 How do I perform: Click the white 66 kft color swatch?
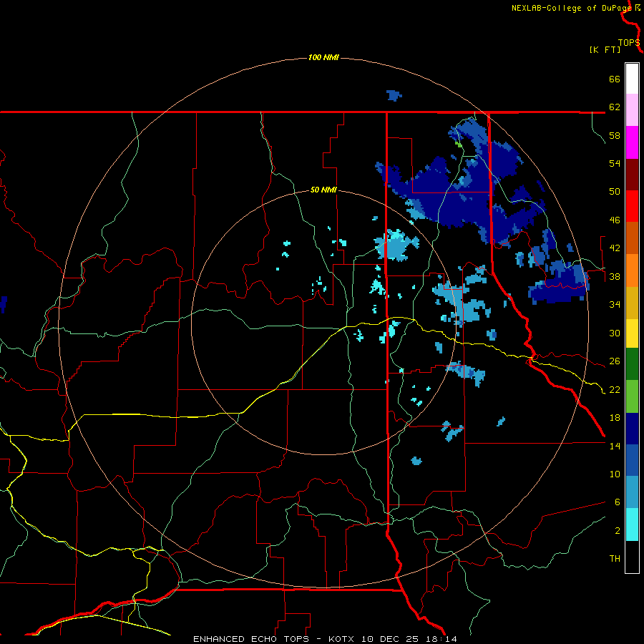point(632,79)
